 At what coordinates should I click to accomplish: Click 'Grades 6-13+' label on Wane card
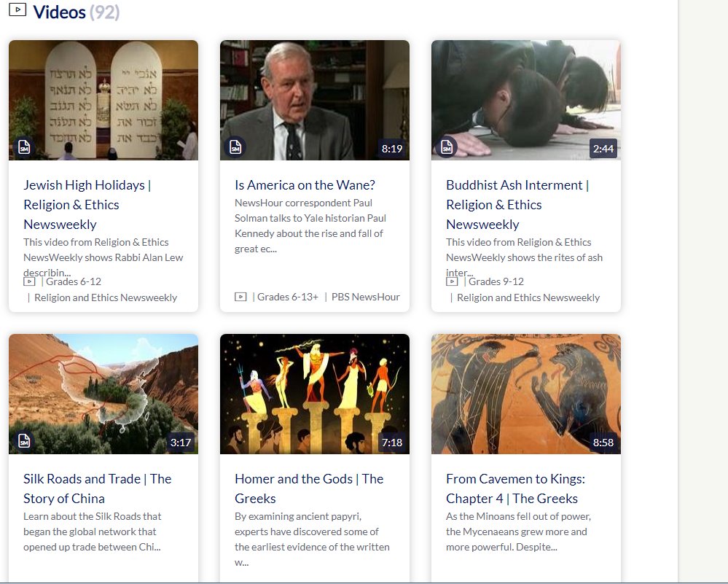click(288, 297)
